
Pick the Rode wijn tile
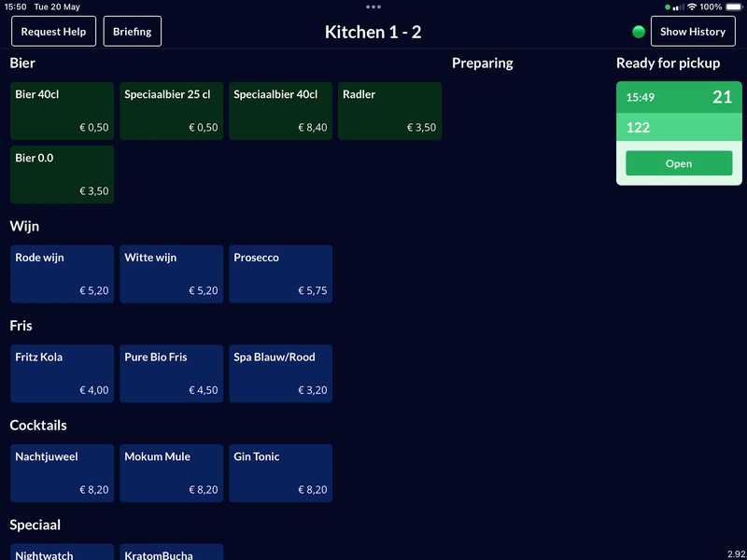pos(62,273)
